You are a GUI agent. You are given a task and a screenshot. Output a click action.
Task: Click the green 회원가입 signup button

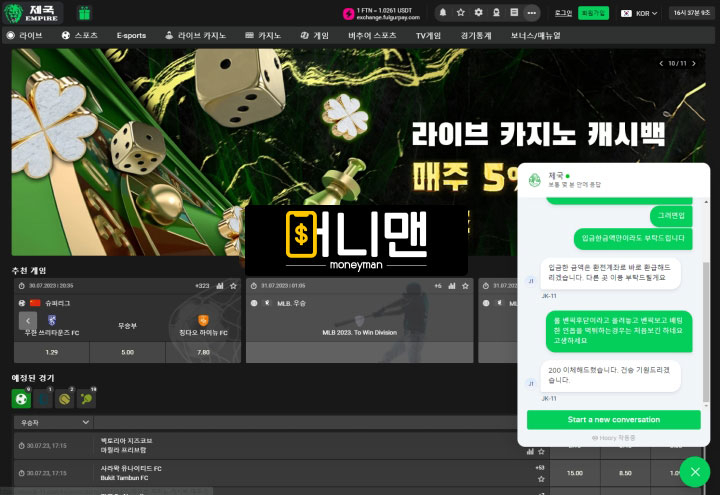[x=593, y=13]
